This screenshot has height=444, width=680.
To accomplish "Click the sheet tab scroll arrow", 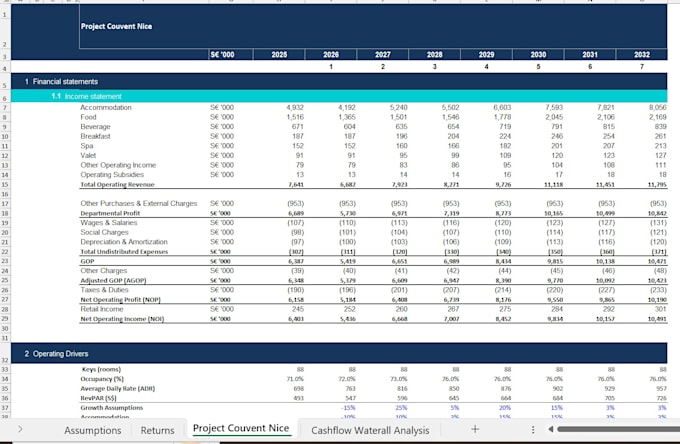I will (20, 429).
